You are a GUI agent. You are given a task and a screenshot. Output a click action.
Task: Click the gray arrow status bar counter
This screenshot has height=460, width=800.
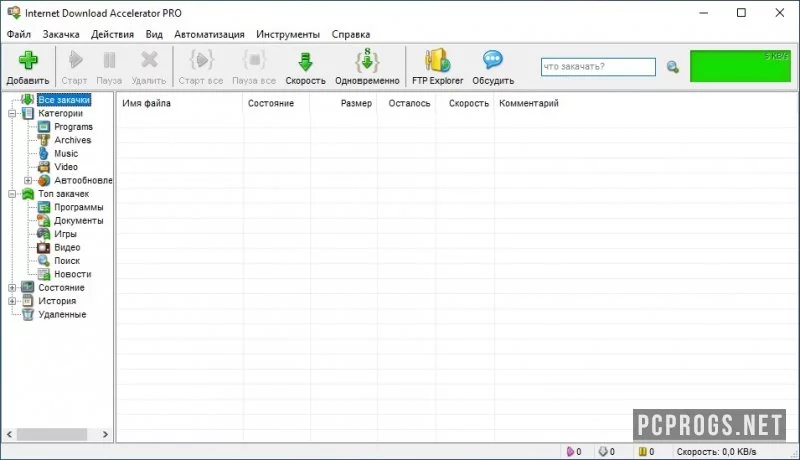click(x=607, y=451)
